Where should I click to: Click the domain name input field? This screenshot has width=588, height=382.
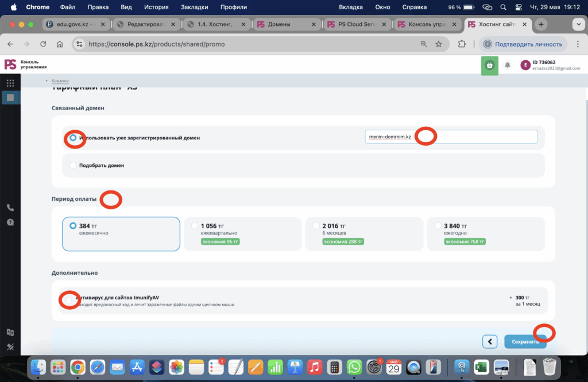coord(451,137)
